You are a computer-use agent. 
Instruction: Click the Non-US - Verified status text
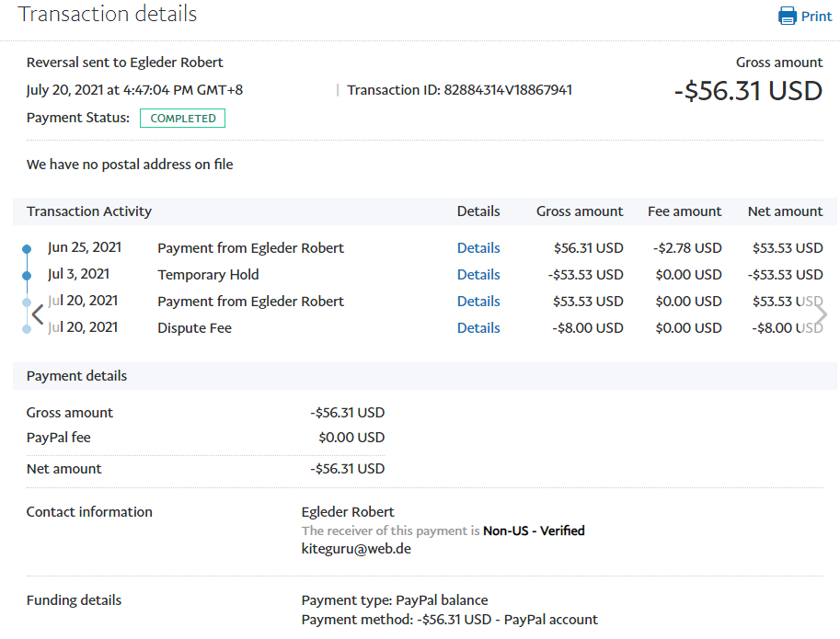pyautogui.click(x=534, y=531)
